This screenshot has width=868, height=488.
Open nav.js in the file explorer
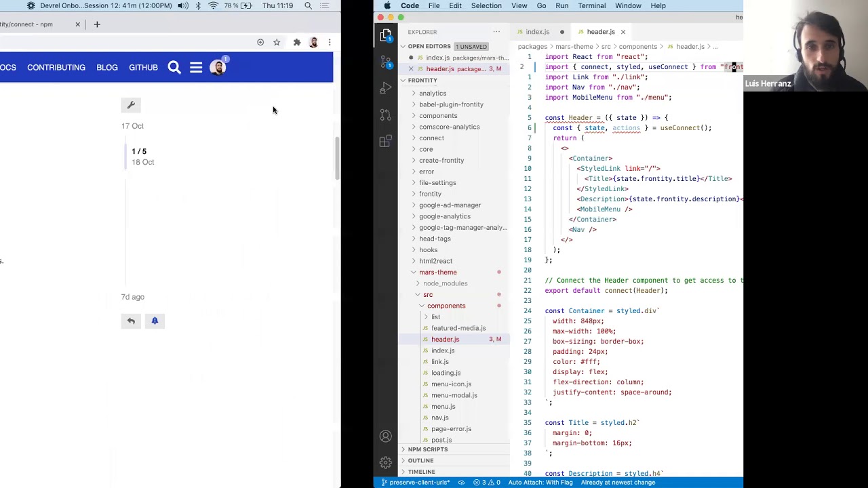click(439, 418)
